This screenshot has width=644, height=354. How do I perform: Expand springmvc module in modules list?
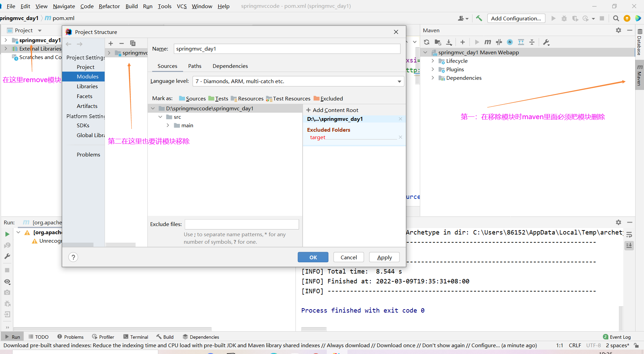(x=109, y=53)
